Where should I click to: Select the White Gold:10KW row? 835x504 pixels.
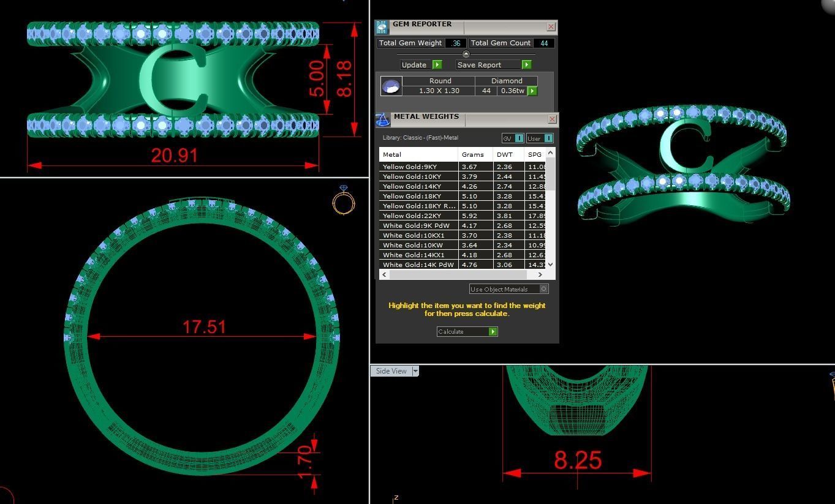463,245
